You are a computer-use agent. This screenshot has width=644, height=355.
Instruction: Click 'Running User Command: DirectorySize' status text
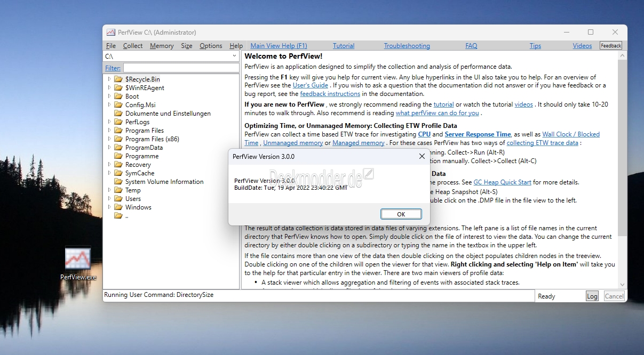[x=159, y=295]
